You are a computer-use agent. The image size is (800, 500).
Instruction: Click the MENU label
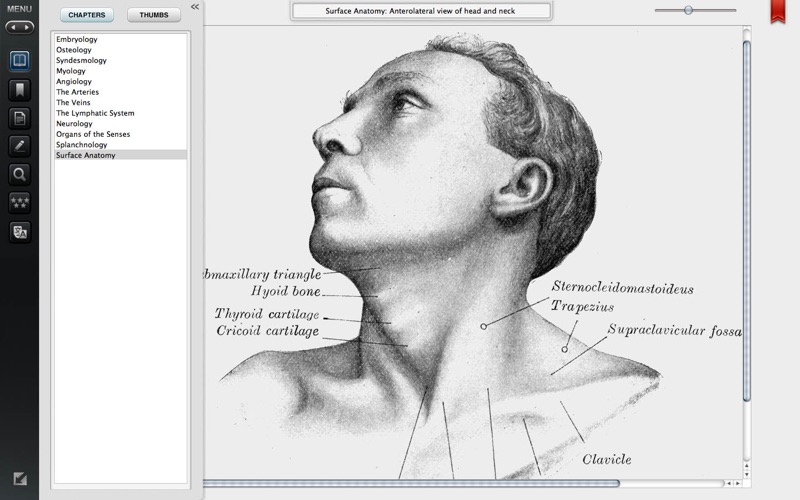pos(19,9)
